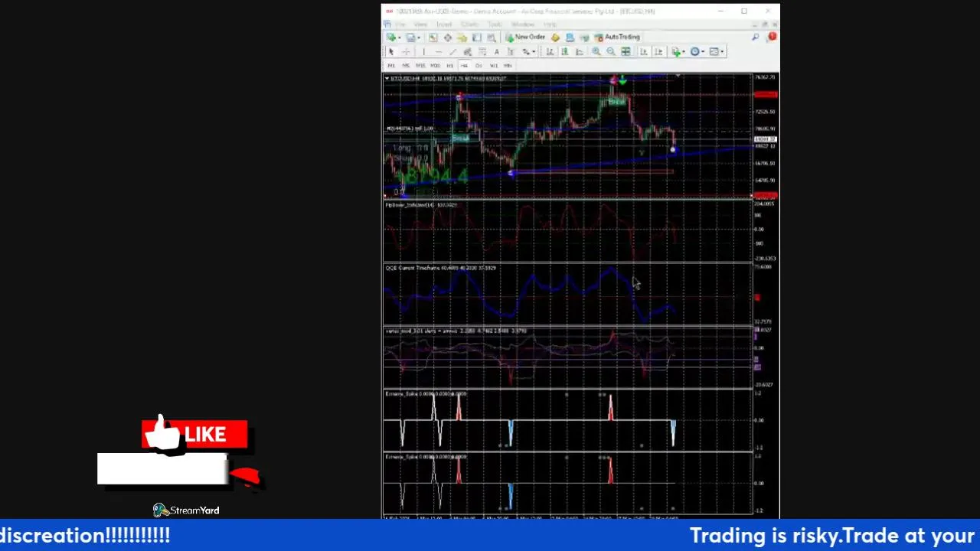Click the BTCUSD main price chart

coord(567,136)
